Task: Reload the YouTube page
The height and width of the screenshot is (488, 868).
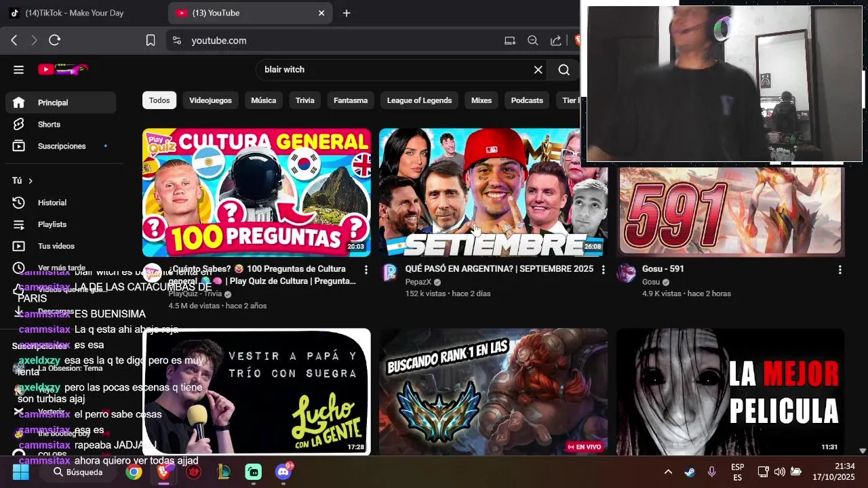Action: [x=55, y=41]
